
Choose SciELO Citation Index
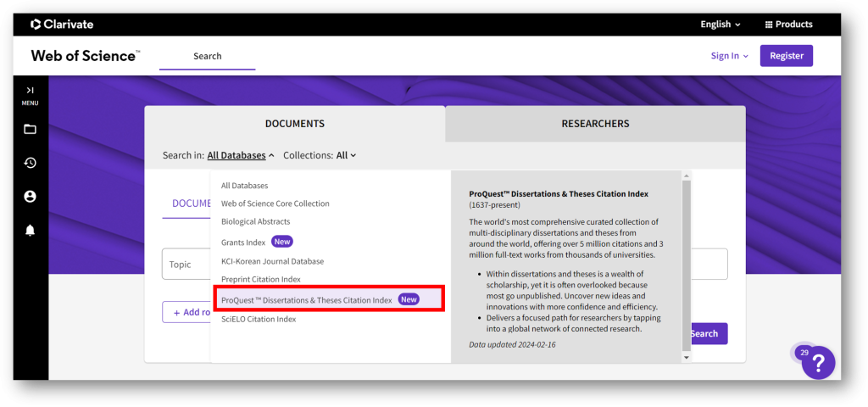(259, 320)
